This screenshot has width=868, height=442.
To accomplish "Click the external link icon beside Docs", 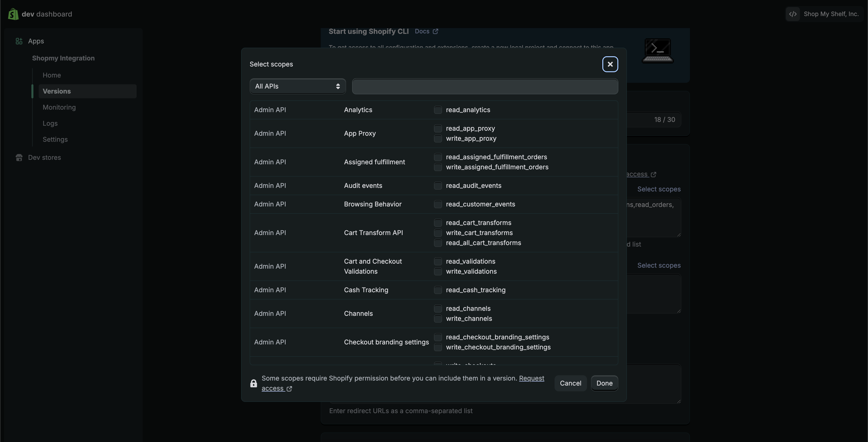I will pyautogui.click(x=436, y=31).
